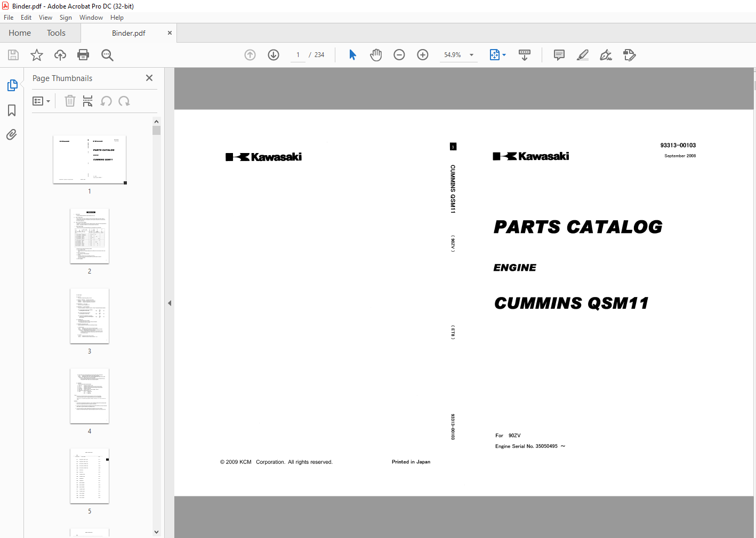Zoom in with plus icon
The image size is (756, 538).
coord(423,55)
